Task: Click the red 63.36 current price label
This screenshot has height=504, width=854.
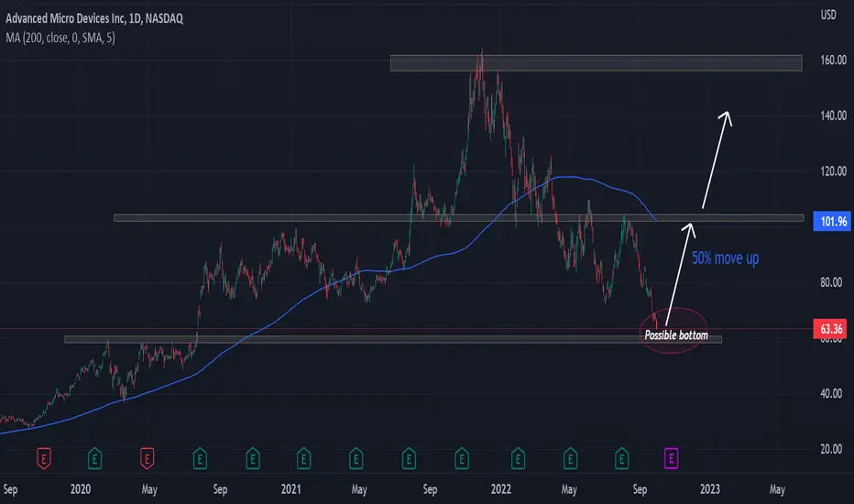Action: point(829,329)
